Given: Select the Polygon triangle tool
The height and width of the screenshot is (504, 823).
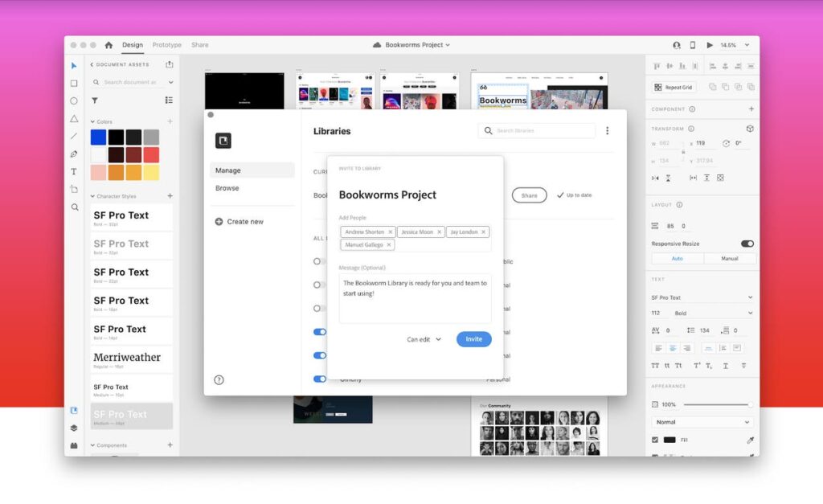Looking at the screenshot, I should tap(74, 119).
